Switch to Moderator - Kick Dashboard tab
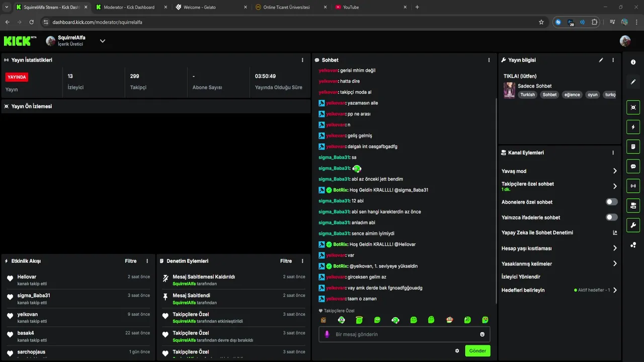The width and height of the screenshot is (644, 362). click(131, 7)
